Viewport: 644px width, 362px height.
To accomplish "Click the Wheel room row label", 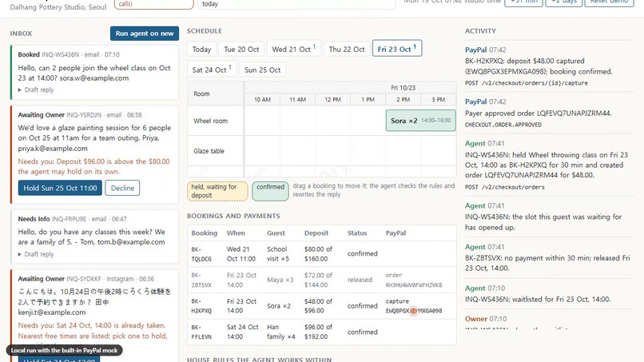I will coord(210,121).
